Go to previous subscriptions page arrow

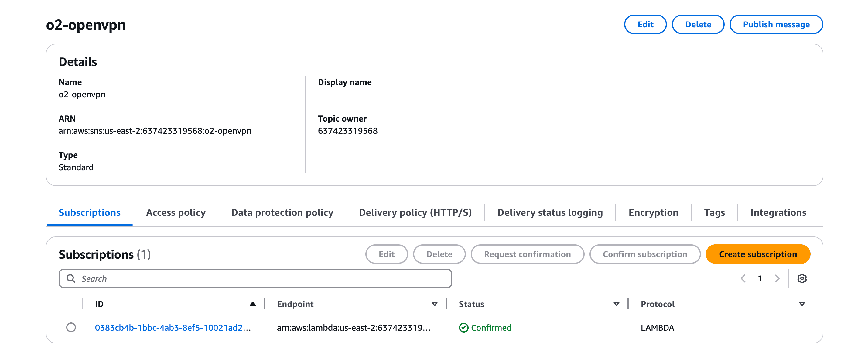(743, 278)
